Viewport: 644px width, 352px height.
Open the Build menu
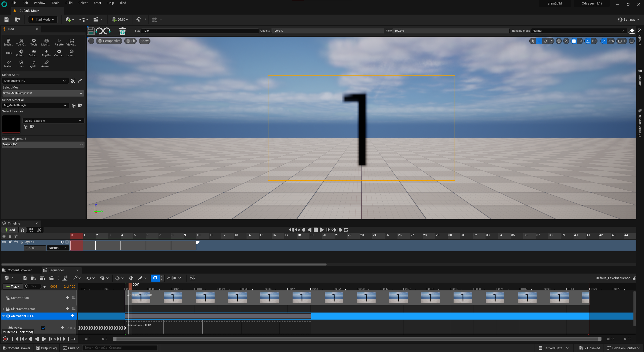point(69,3)
